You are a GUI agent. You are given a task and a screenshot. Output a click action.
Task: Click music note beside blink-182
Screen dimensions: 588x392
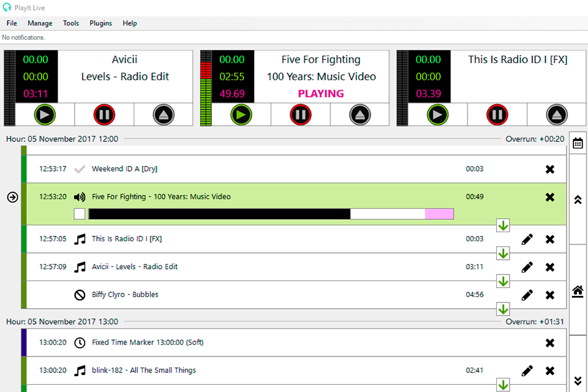[80, 371]
